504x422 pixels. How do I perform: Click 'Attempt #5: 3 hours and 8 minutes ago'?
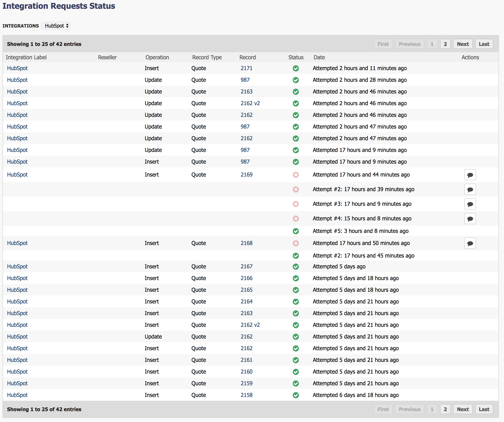360,231
